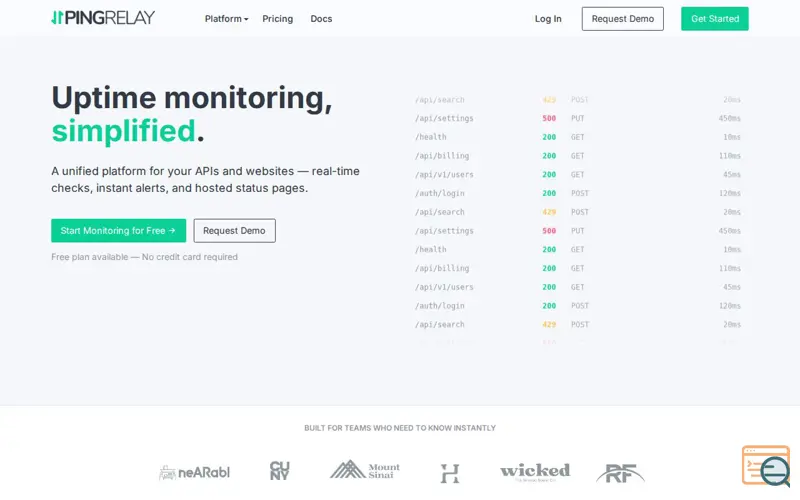Click the H company logo
The image size is (800, 500).
coord(449,473)
